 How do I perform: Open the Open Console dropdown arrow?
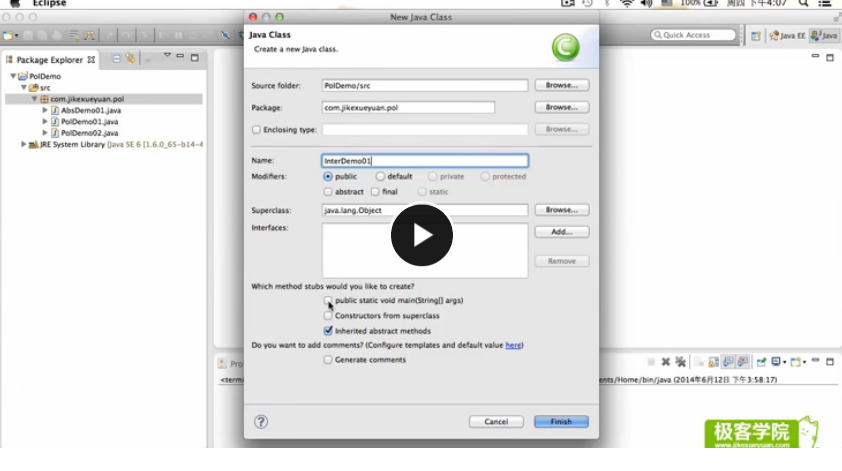804,363
